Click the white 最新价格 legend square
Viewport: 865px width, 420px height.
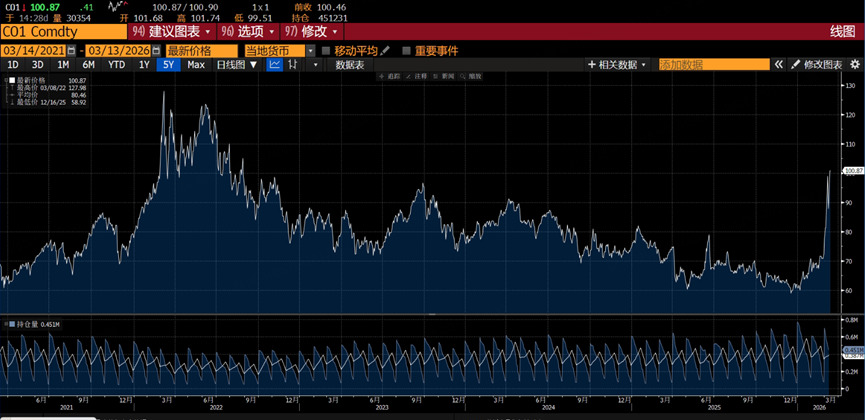pyautogui.click(x=12, y=81)
